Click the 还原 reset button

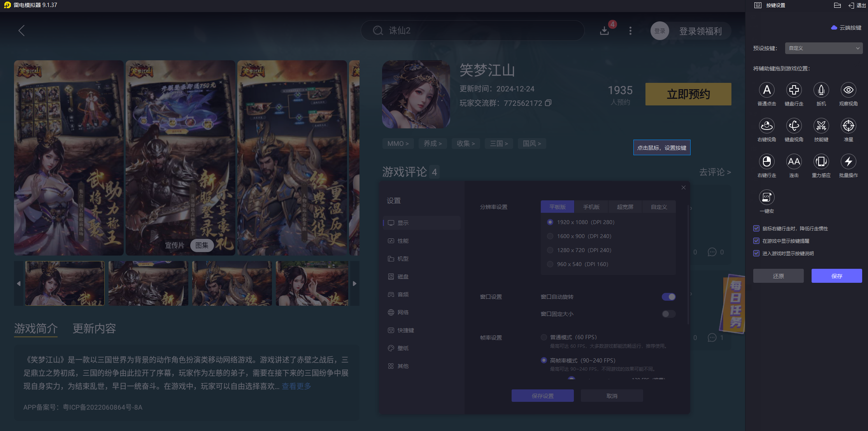[x=778, y=276]
